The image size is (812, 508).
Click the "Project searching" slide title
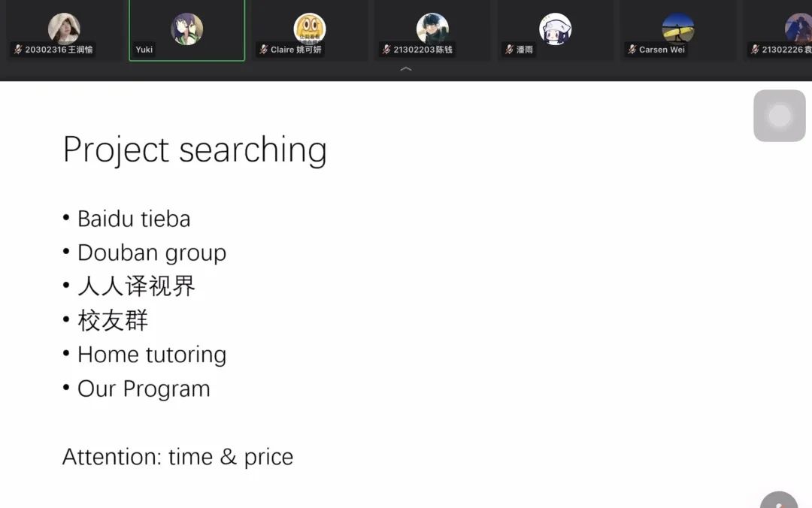pyautogui.click(x=195, y=150)
